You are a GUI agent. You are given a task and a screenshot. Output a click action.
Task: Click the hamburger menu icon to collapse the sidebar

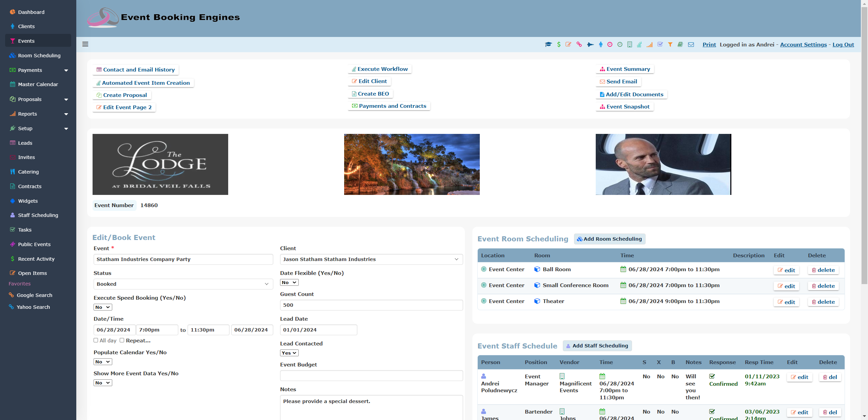click(x=85, y=44)
